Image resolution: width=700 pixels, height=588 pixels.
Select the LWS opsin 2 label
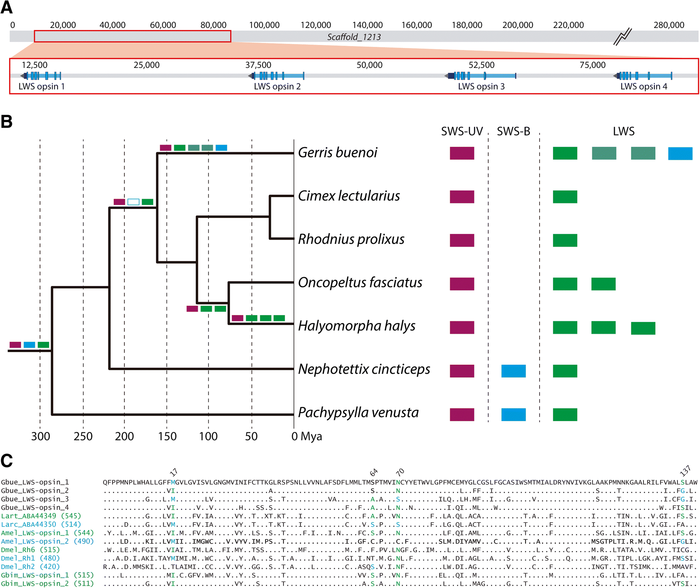[277, 86]
